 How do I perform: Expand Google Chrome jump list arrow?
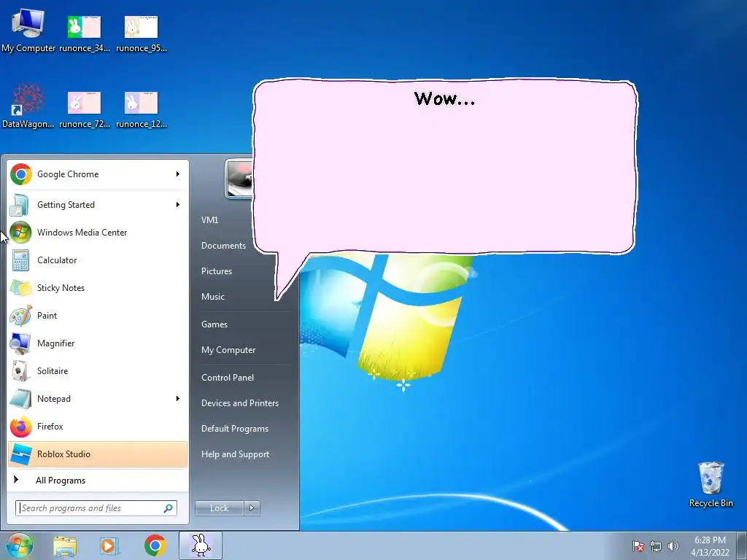[x=178, y=174]
